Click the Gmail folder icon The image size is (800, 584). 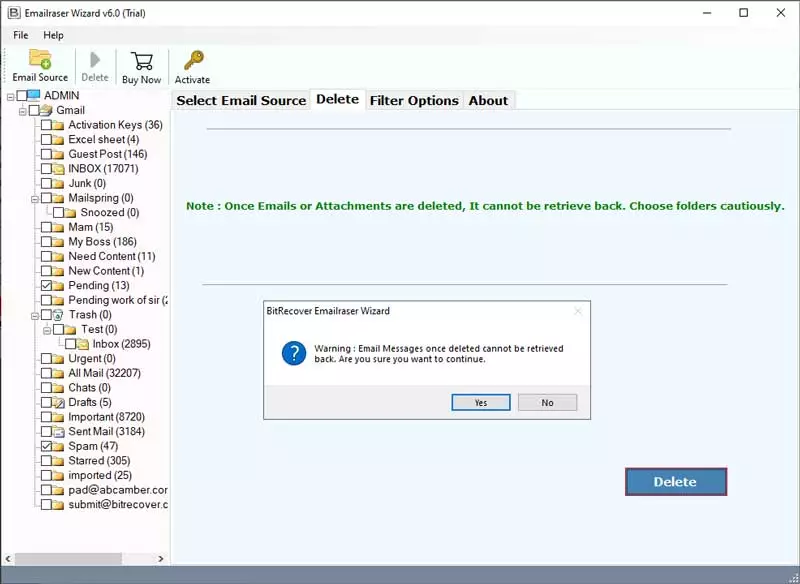[x=46, y=110]
